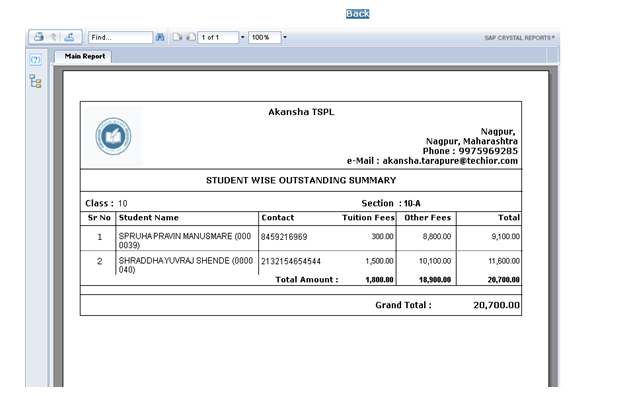This screenshot has height=396, width=622.
Task: Click the Contact column header
Action: 278,218
